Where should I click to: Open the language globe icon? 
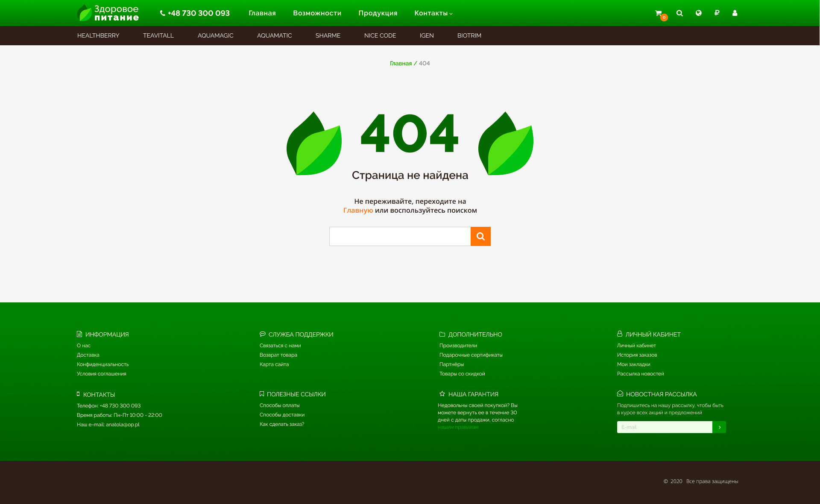pyautogui.click(x=698, y=13)
